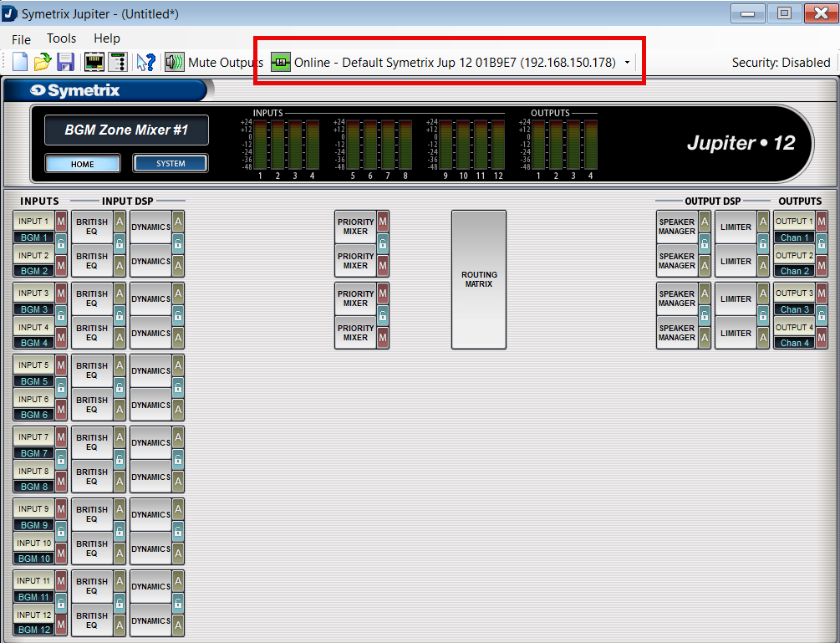Mute Input 5 with its M button
840x643 pixels.
(x=61, y=365)
